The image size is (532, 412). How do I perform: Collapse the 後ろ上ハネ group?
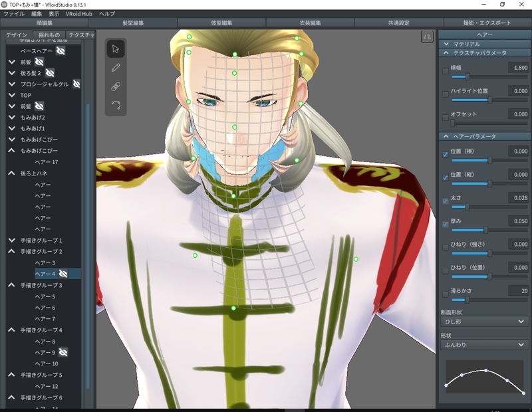pyautogui.click(x=11, y=173)
